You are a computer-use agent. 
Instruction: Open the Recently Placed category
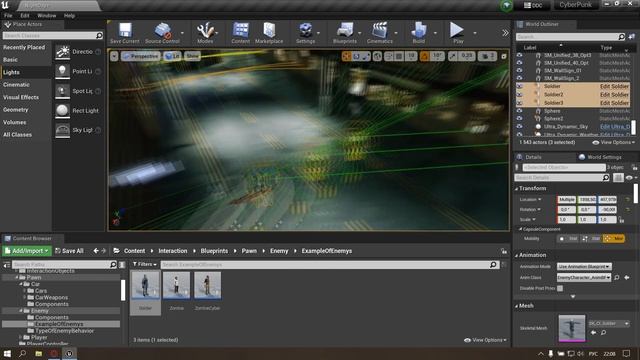[x=24, y=47]
